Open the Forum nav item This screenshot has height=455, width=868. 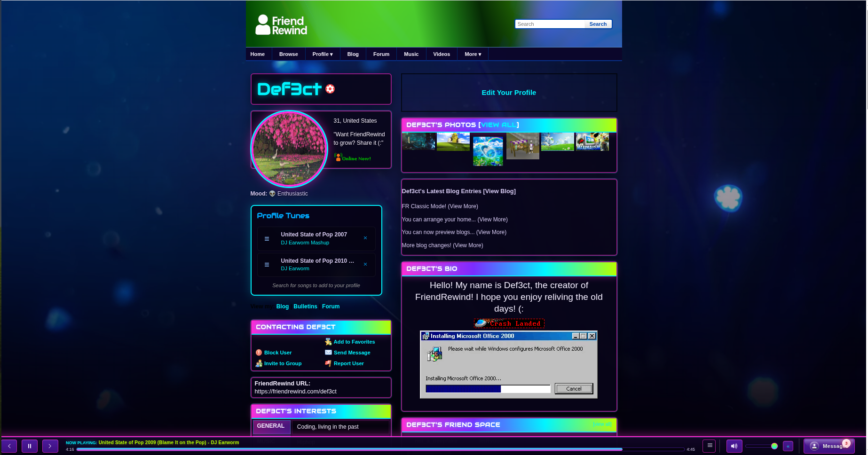381,54
